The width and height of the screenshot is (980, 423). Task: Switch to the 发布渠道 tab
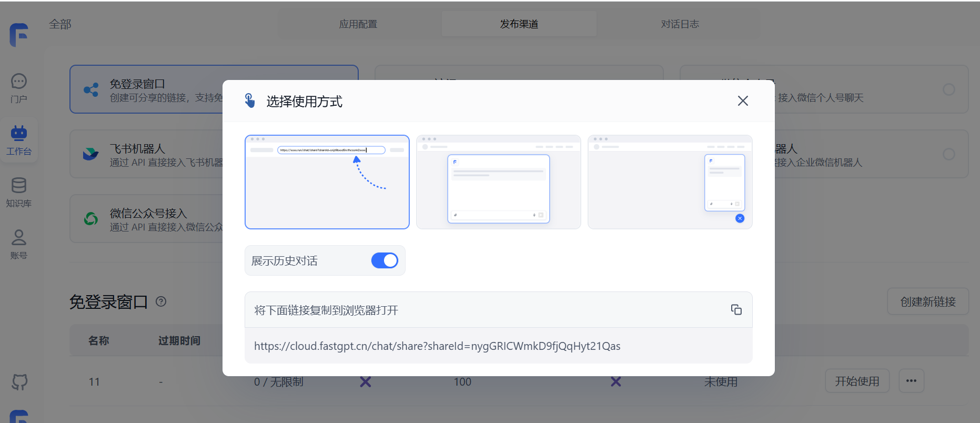pyautogui.click(x=519, y=24)
